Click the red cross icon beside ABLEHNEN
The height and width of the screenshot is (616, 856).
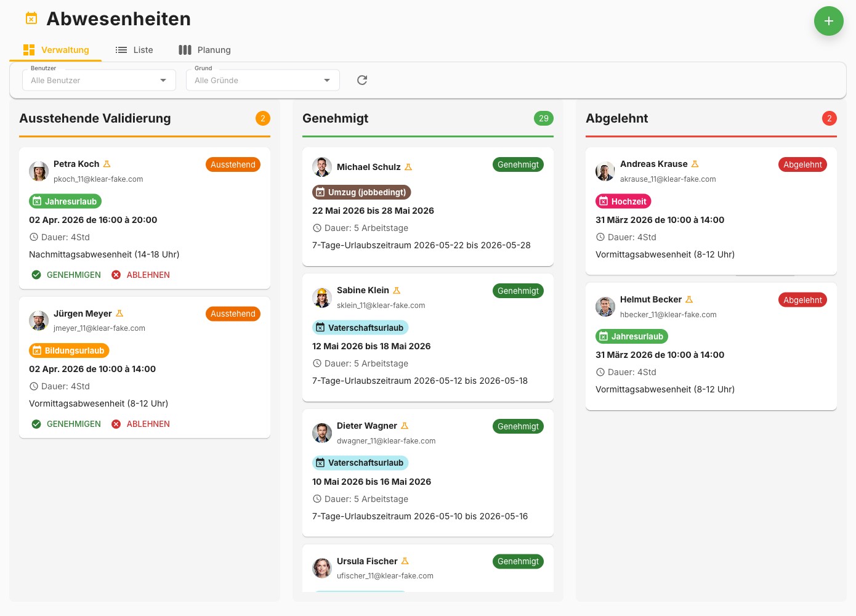pos(116,275)
